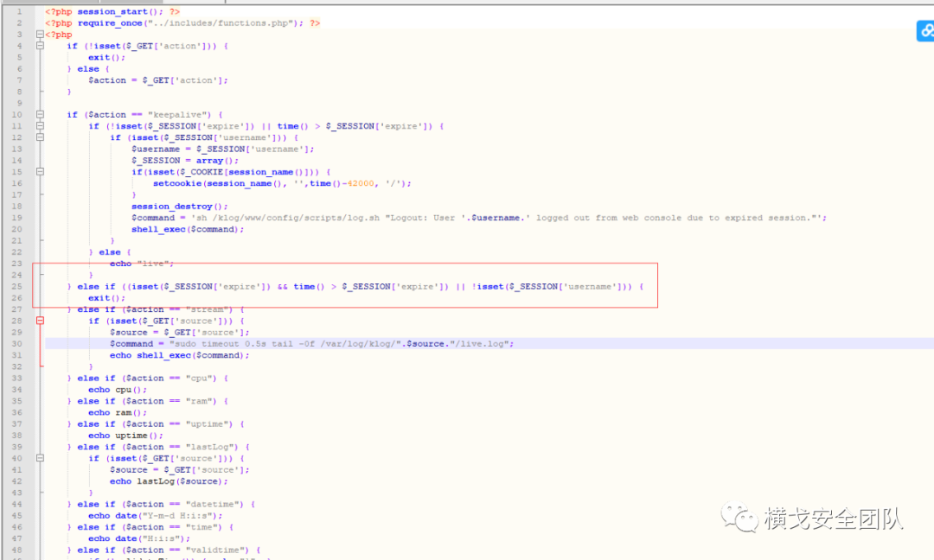The height and width of the screenshot is (560, 934).
Task: Click the 'echo uptime();' line
Action: click(x=125, y=436)
